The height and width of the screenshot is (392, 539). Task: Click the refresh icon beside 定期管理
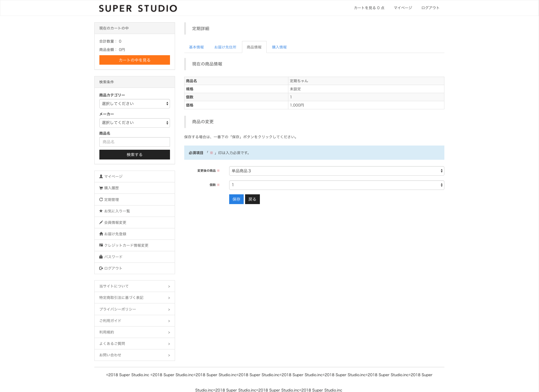(101, 199)
